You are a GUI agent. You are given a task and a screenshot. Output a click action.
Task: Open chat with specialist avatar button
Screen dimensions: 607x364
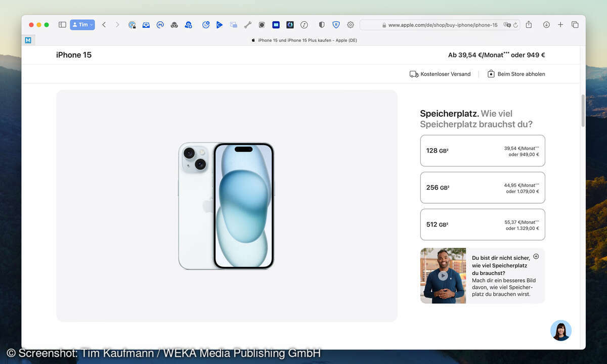(x=561, y=331)
